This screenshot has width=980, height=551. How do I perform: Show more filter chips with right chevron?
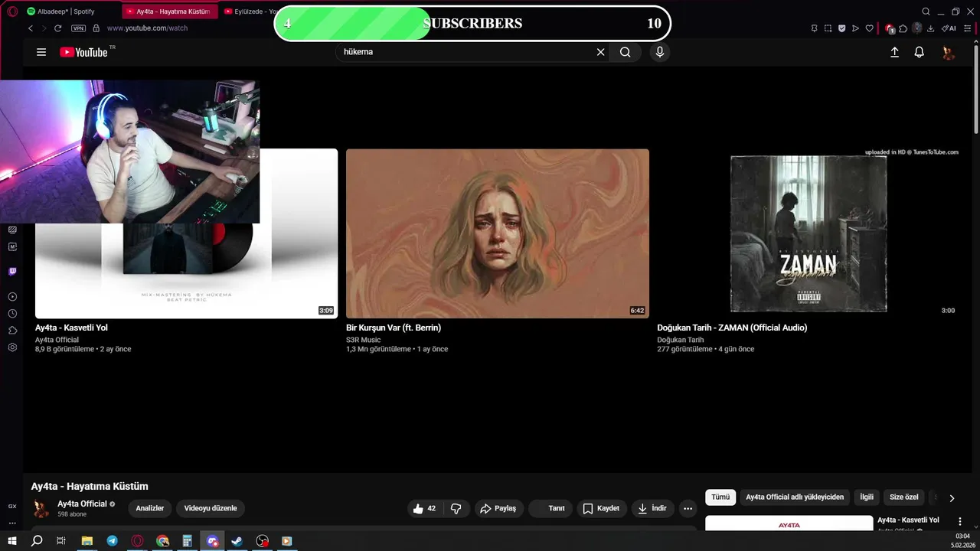pyautogui.click(x=952, y=498)
